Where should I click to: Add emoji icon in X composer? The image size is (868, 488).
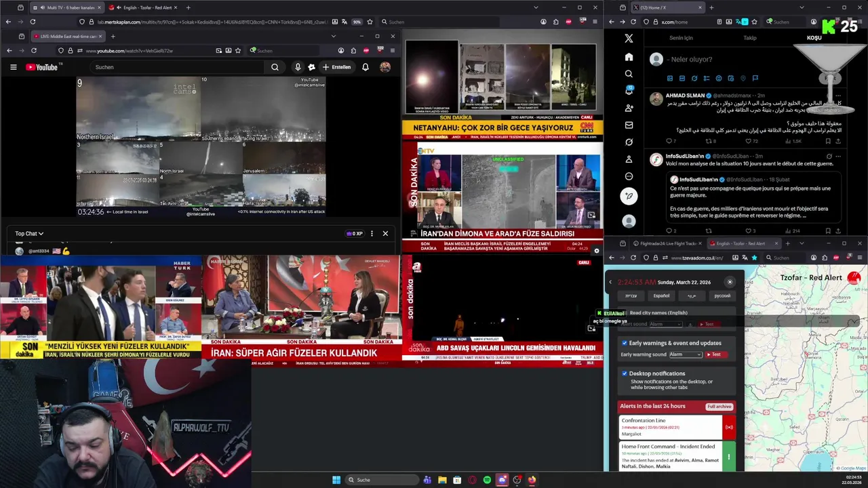coord(719,79)
